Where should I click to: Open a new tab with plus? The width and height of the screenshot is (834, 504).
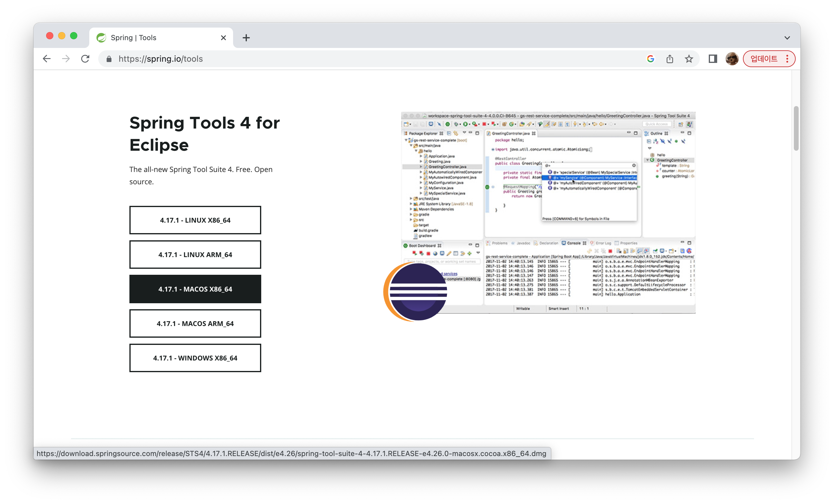[x=246, y=37]
